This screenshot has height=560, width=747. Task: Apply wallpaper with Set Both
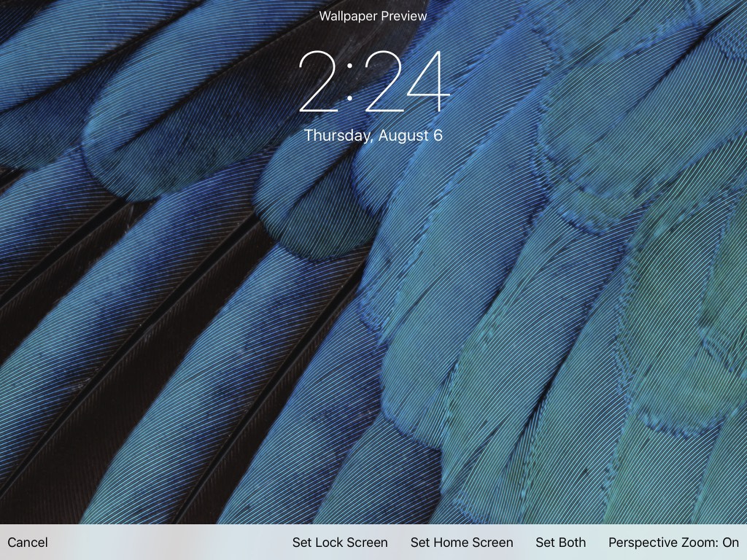click(x=560, y=542)
